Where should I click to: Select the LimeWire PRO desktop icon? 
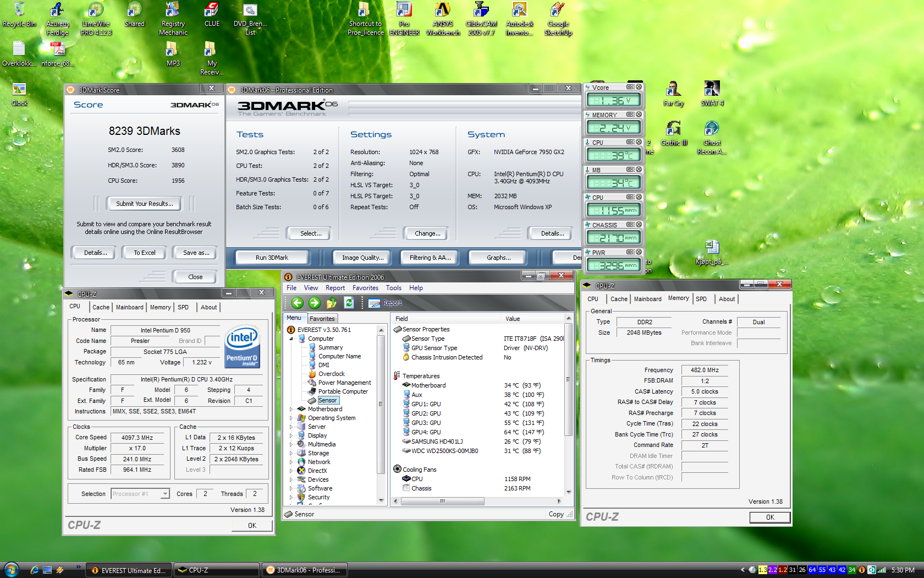coord(96,19)
